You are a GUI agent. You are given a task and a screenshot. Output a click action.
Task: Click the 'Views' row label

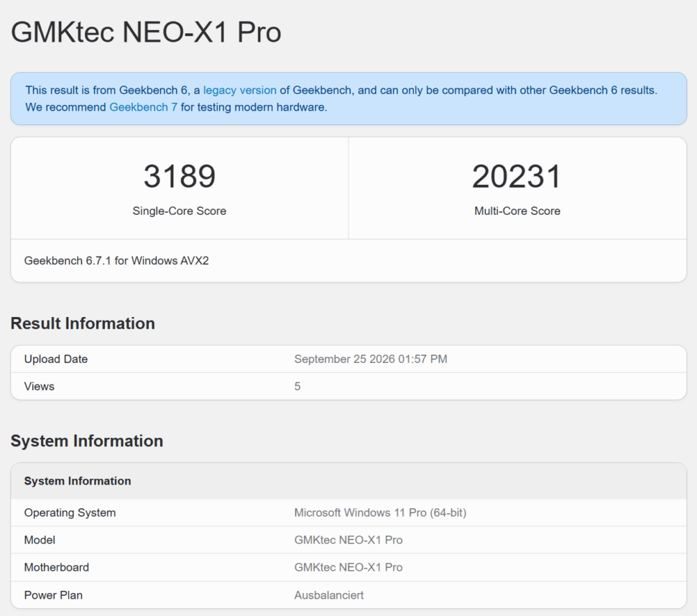click(39, 386)
